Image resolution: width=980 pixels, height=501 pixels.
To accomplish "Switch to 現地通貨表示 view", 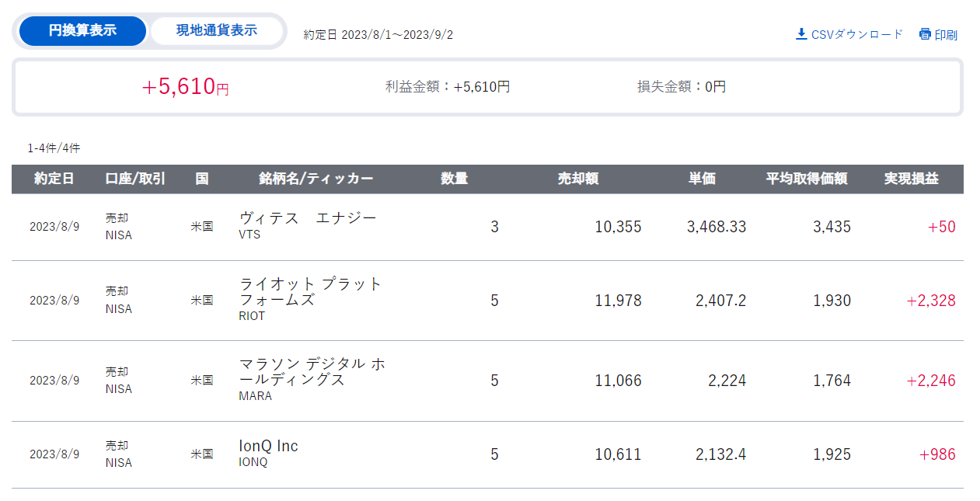I will pos(217,31).
